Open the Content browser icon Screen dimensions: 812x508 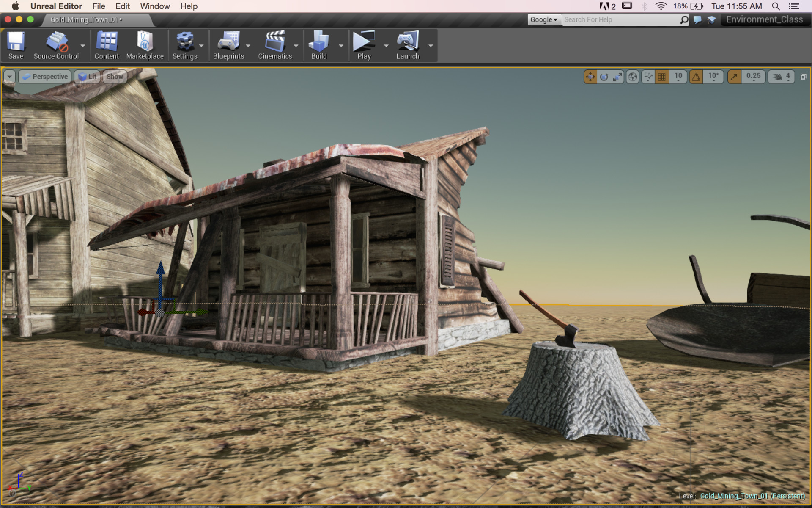point(107,41)
